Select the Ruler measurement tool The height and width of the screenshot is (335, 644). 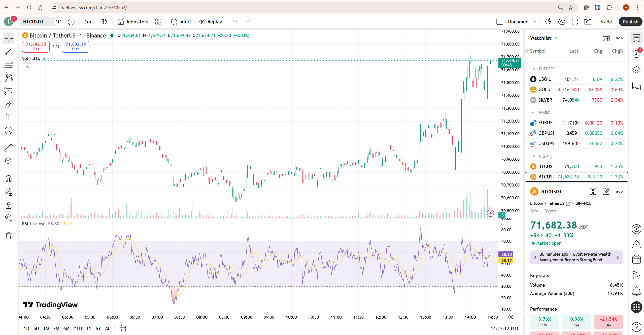point(8,148)
